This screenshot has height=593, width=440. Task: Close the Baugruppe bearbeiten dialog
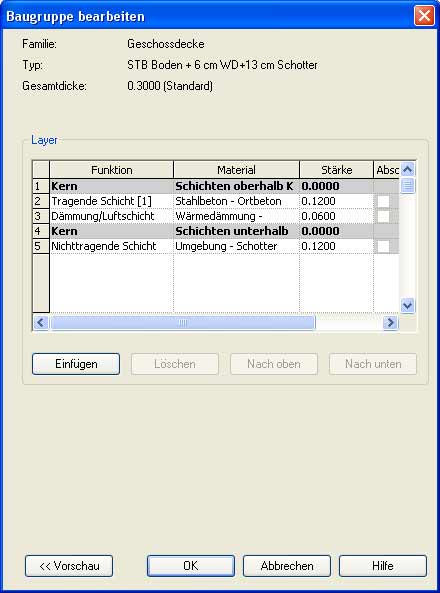(x=424, y=16)
